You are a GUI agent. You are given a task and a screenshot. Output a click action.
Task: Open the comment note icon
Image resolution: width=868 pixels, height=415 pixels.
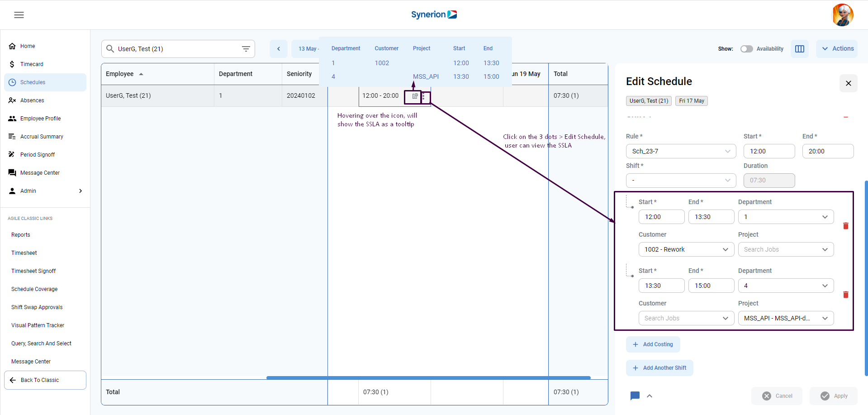[635, 396]
